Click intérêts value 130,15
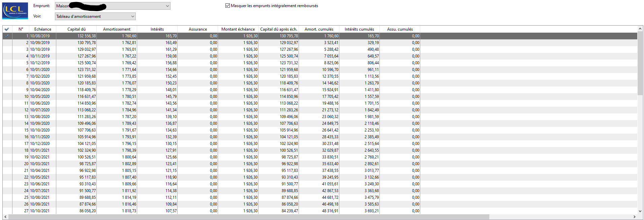 coord(171,144)
